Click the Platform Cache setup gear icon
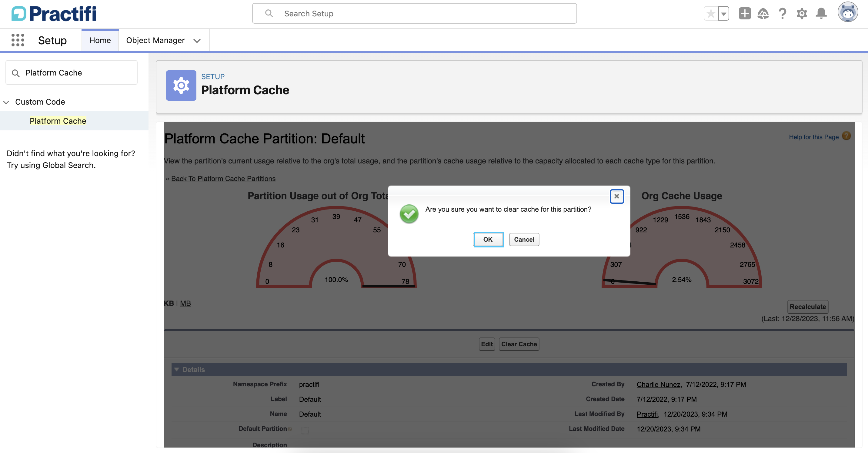Screen dimensions: 868x453 [x=181, y=86]
